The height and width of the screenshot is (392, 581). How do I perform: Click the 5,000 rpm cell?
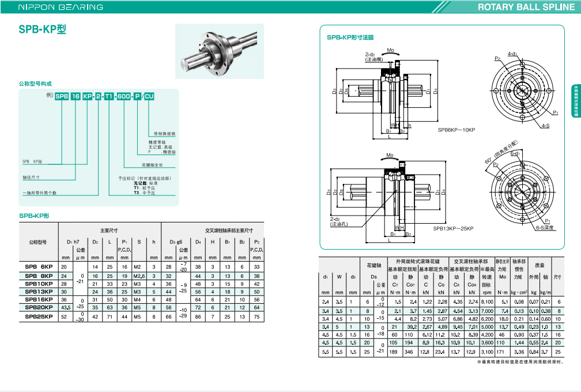(x=487, y=327)
